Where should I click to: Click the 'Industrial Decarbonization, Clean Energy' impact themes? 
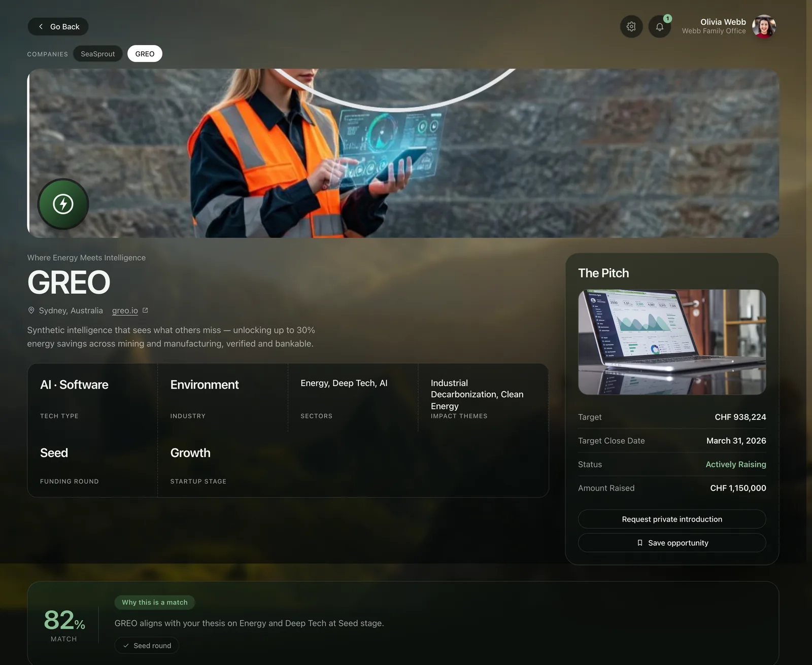tap(477, 395)
